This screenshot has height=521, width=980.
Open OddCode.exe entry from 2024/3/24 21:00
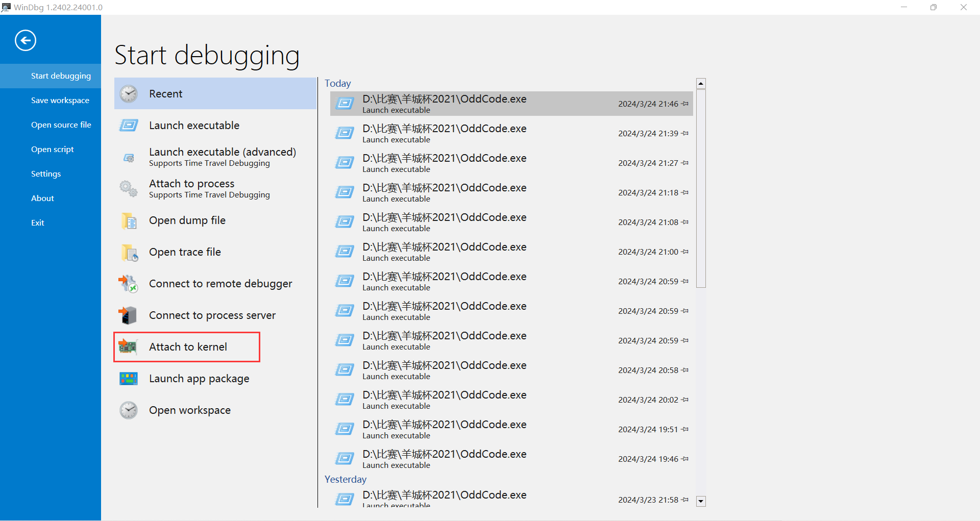pyautogui.click(x=511, y=252)
